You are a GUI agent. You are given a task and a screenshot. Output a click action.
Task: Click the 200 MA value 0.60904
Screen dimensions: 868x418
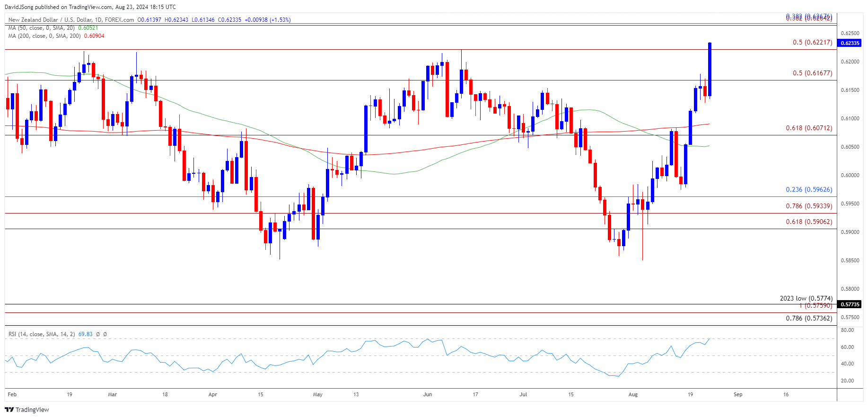(94, 36)
